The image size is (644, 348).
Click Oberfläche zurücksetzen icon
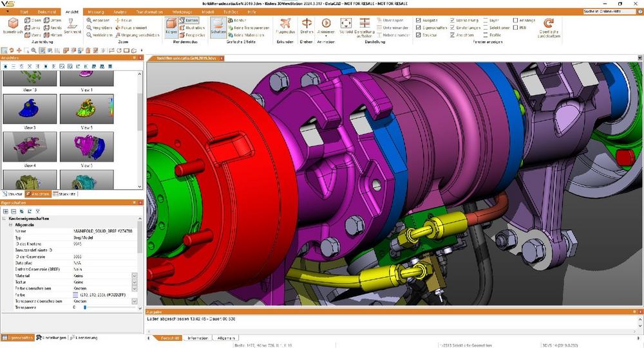click(548, 26)
